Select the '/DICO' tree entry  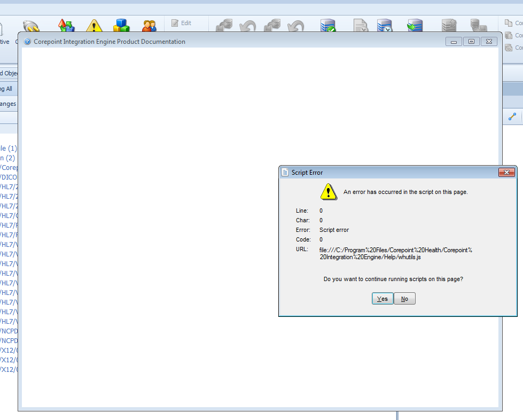[9, 177]
